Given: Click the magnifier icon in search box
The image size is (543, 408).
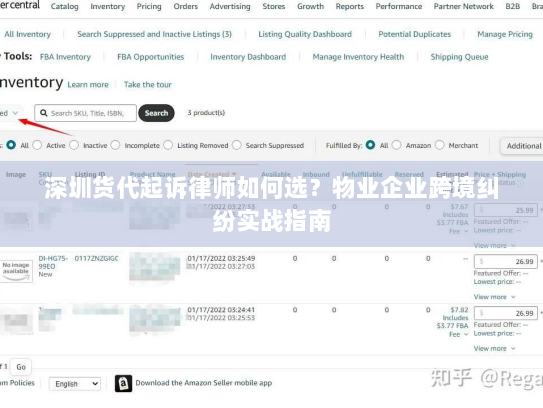Looking at the screenshot, I should [44, 113].
